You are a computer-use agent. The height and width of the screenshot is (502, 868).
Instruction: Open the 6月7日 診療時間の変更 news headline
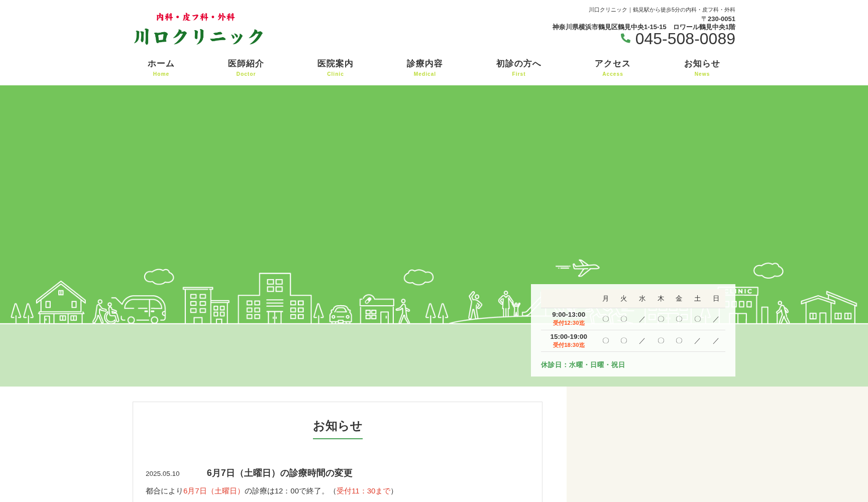tap(279, 473)
